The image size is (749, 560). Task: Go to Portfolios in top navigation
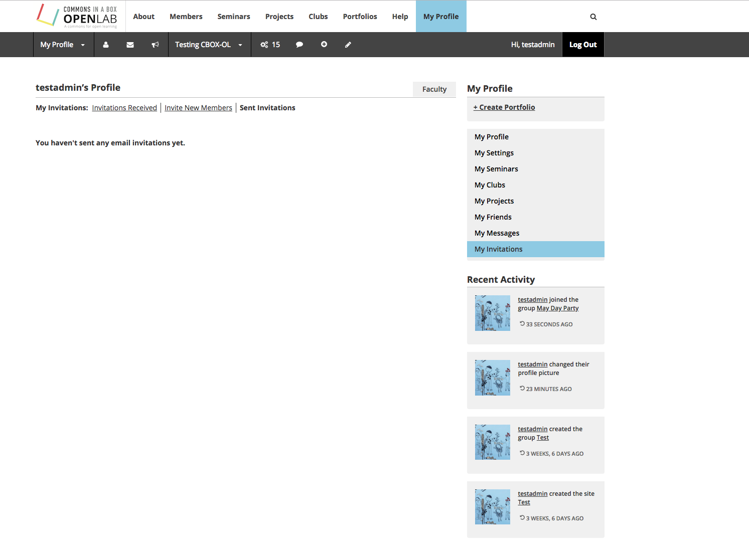pyautogui.click(x=360, y=17)
